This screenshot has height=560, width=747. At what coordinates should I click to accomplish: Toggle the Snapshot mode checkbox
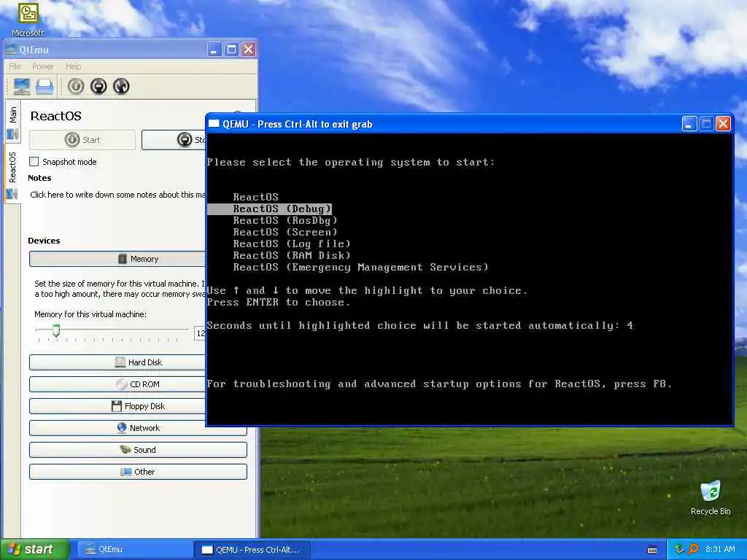tap(34, 161)
